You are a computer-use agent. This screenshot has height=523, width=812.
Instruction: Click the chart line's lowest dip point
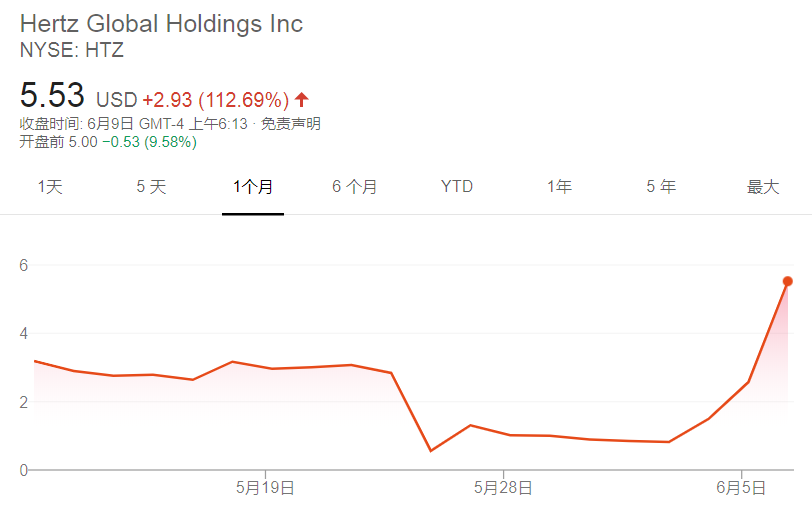click(431, 451)
